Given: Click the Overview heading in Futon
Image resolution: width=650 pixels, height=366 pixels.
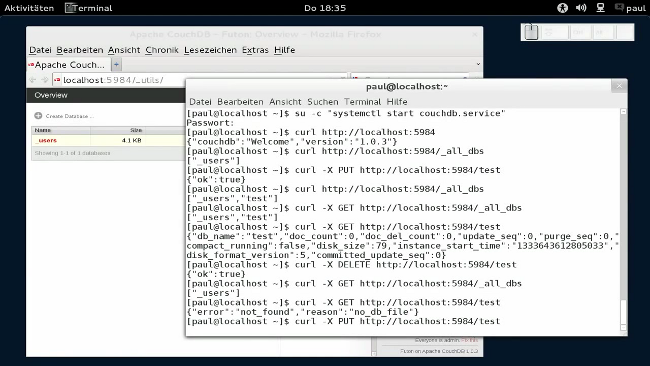Looking at the screenshot, I should pos(51,95).
